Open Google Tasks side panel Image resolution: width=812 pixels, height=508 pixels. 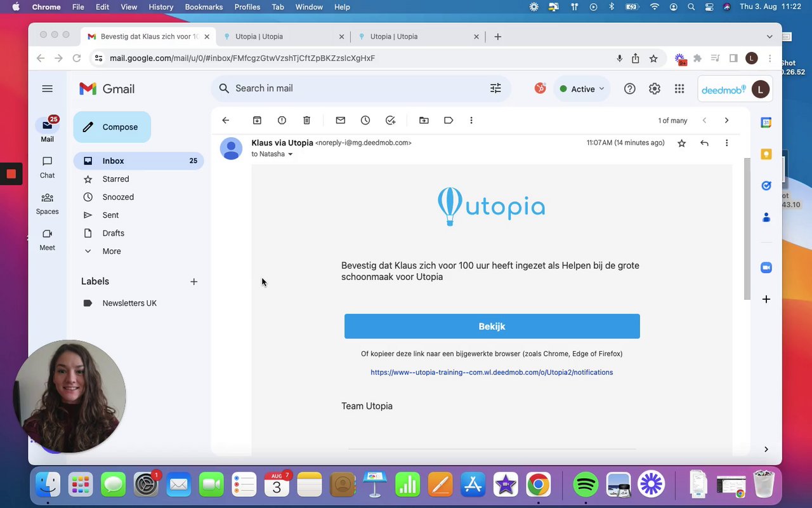(x=766, y=185)
